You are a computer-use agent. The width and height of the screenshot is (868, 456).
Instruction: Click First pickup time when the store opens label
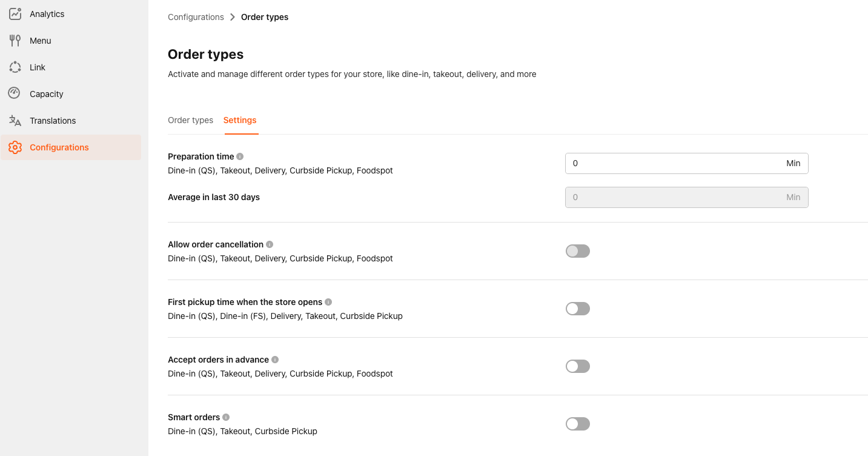pos(245,302)
